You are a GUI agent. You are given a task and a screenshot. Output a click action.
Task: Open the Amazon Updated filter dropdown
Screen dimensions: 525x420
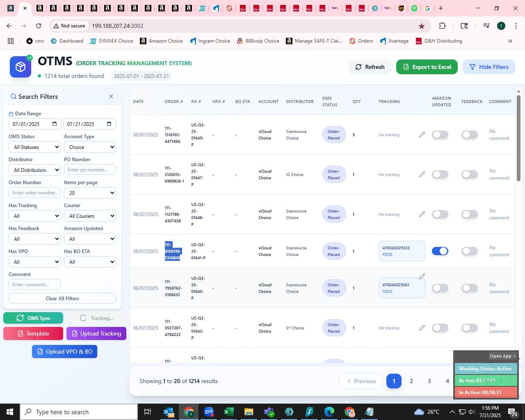point(90,239)
